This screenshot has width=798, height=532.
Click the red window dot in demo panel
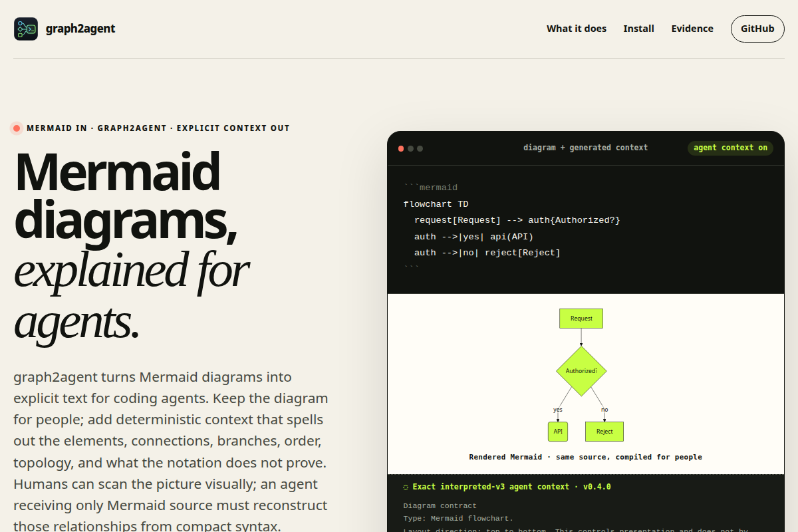tap(401, 148)
